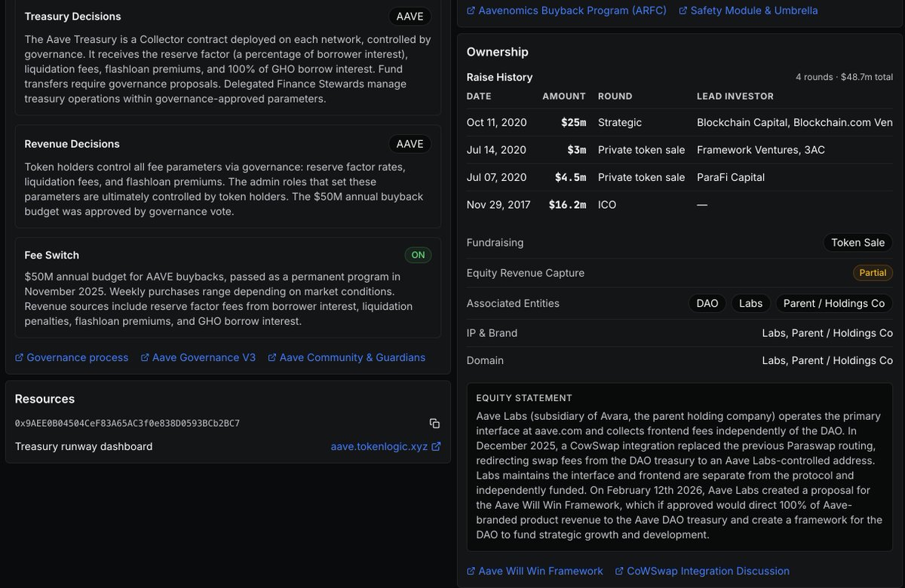
Task: Click ParaFi Capital investor cell
Action: click(731, 177)
